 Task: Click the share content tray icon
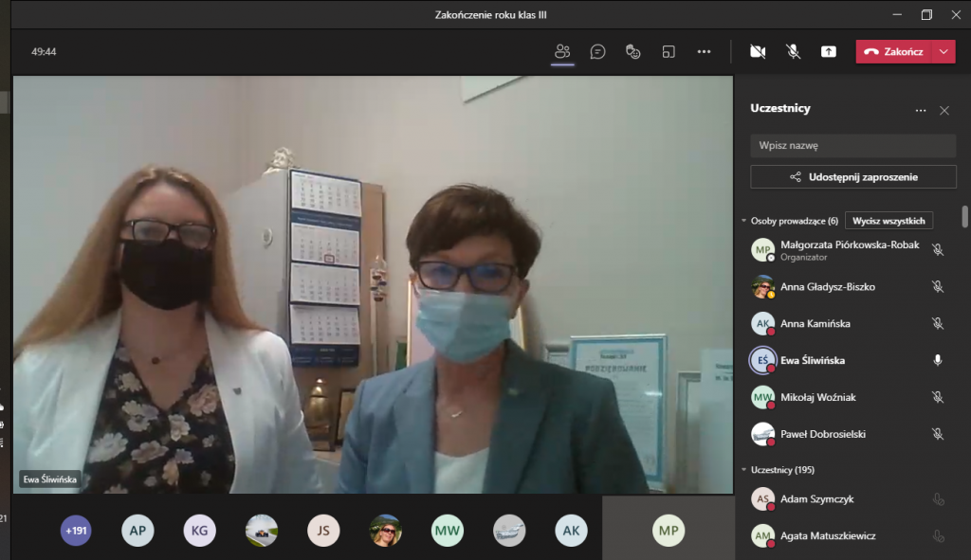coord(829,51)
